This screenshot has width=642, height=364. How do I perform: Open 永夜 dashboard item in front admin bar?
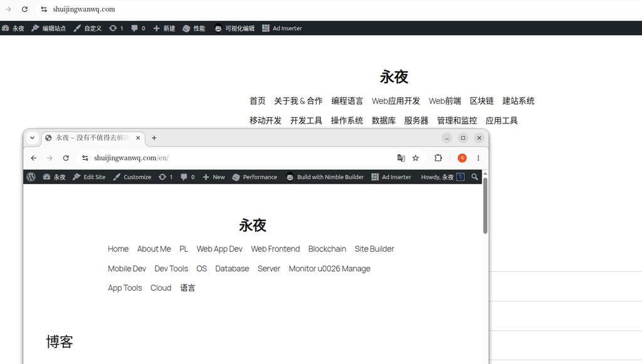pyautogui.click(x=54, y=177)
